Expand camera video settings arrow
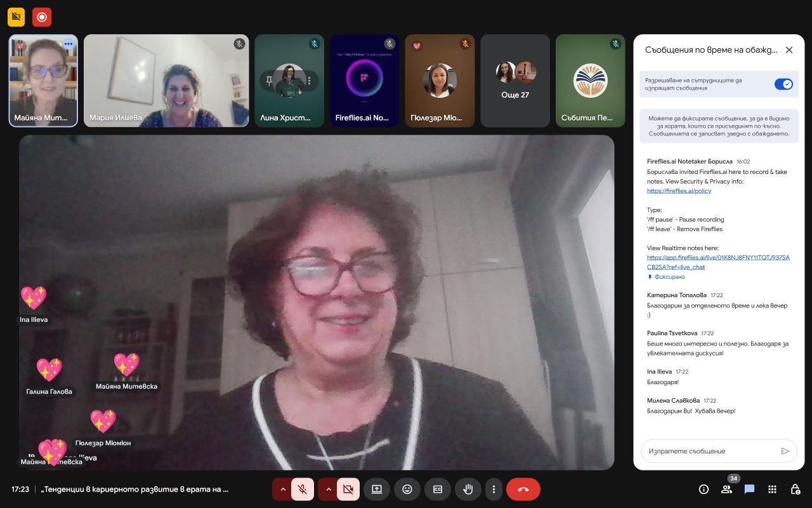812x508 pixels. pos(327,489)
